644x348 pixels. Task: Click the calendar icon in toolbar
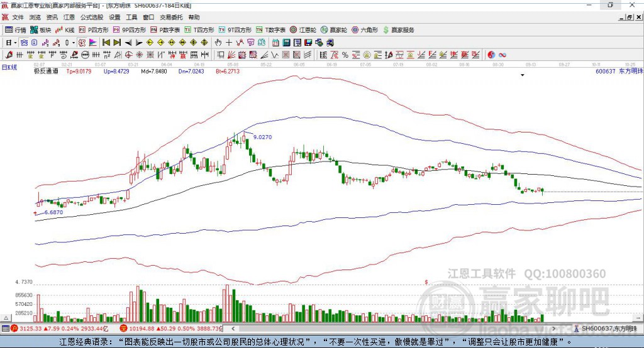[275, 43]
